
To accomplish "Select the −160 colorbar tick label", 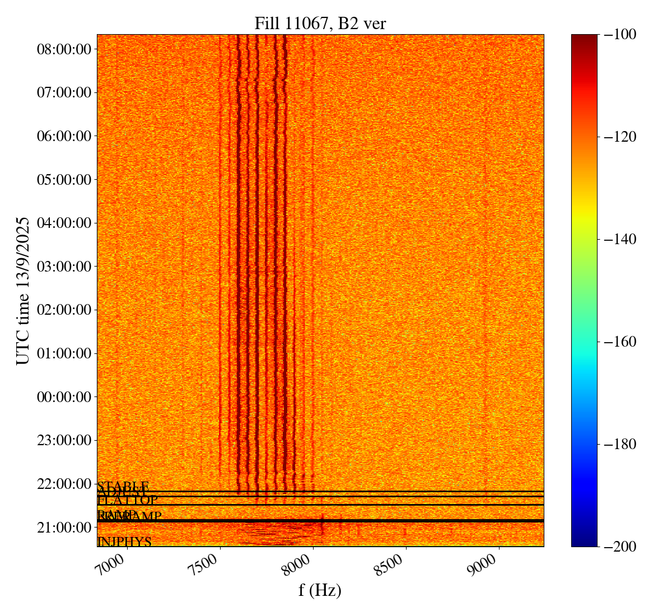I will (x=620, y=342).
